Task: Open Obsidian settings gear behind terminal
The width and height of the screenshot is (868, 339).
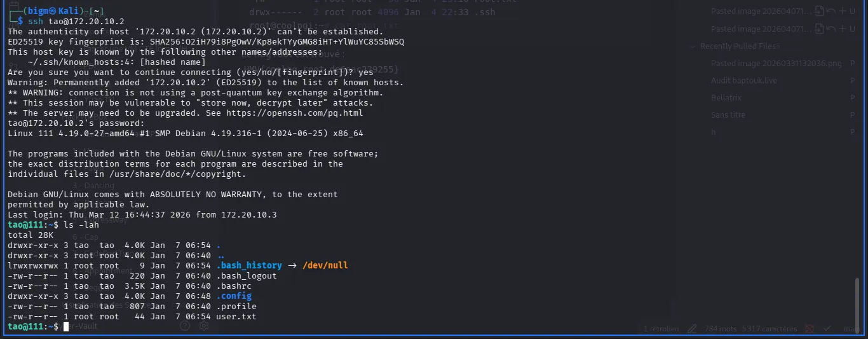Action: point(204,326)
